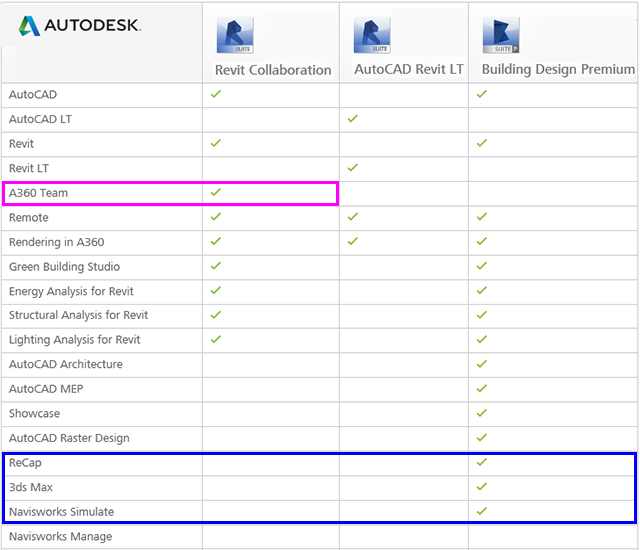Click Remote checkmark under Revit Collaboration
This screenshot has width=640, height=550.
coord(216,217)
